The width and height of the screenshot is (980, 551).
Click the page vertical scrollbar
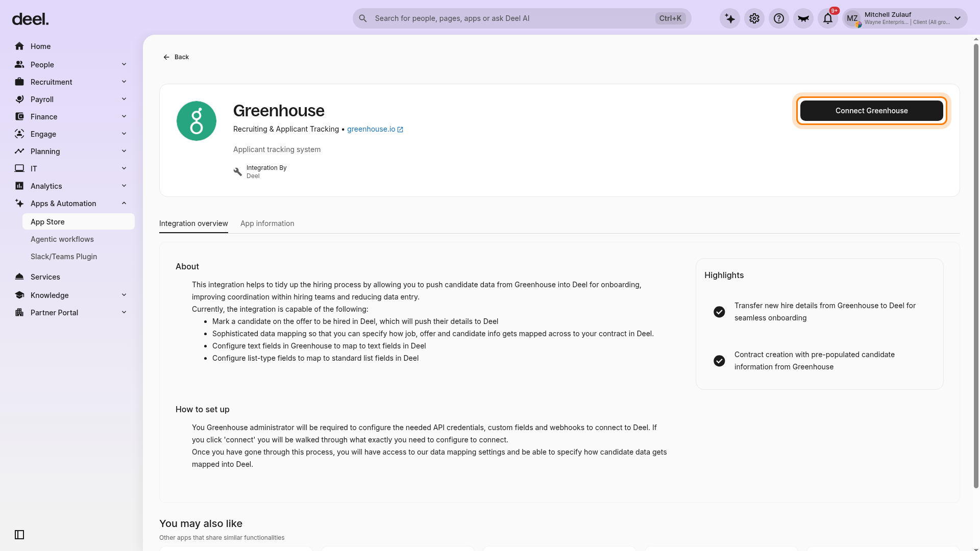tap(976, 265)
